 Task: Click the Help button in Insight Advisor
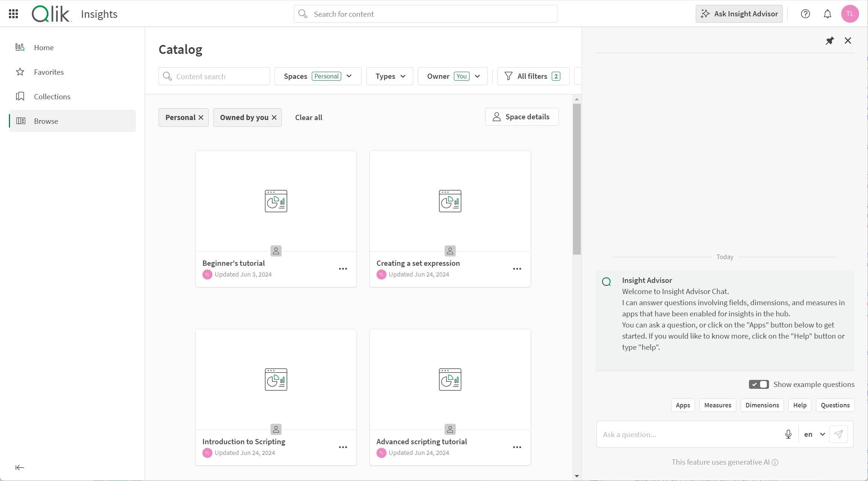[800, 404]
